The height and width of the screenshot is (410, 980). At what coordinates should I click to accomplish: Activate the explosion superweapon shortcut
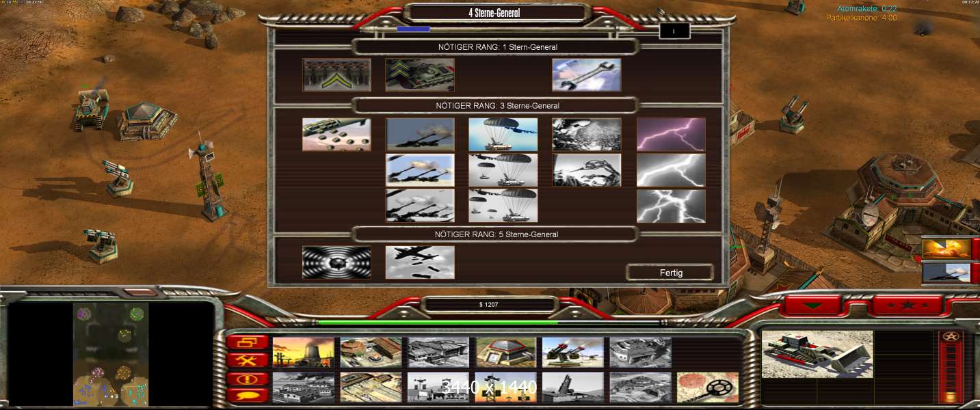point(946,249)
